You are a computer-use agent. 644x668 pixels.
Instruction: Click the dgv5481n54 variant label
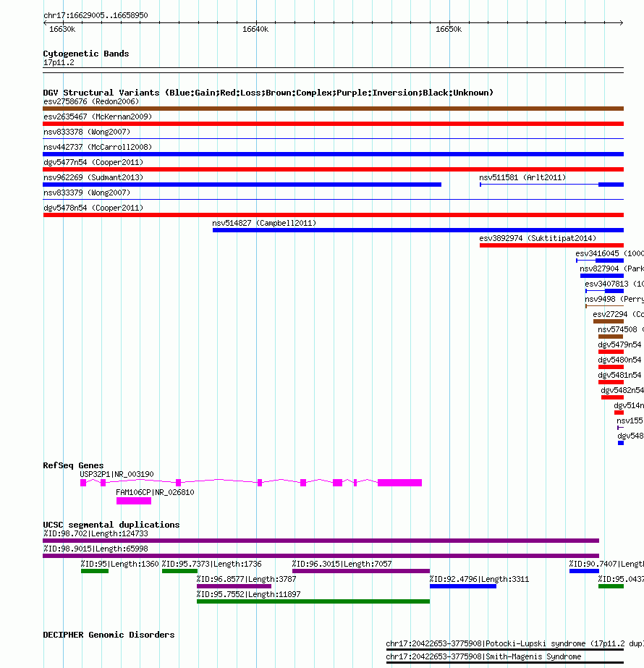coord(619,375)
